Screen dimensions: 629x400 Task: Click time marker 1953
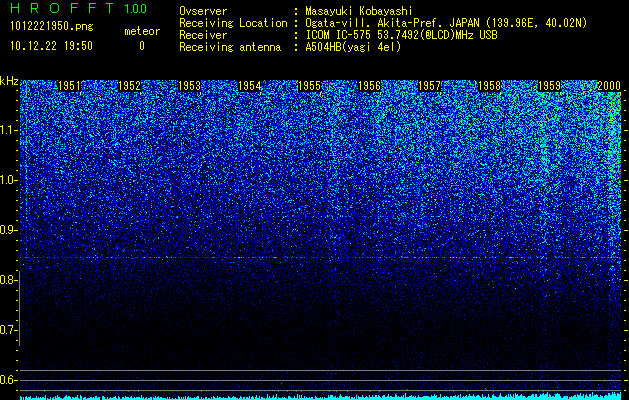[x=189, y=86]
